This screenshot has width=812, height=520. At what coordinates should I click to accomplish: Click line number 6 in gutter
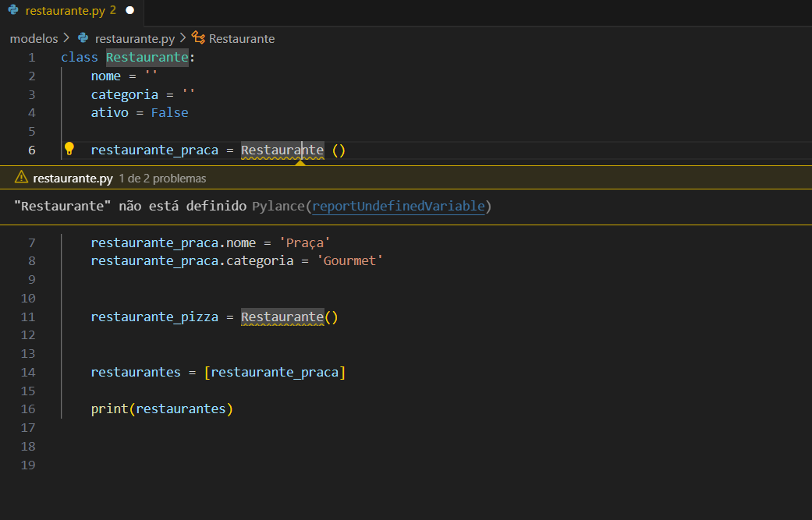tap(31, 150)
